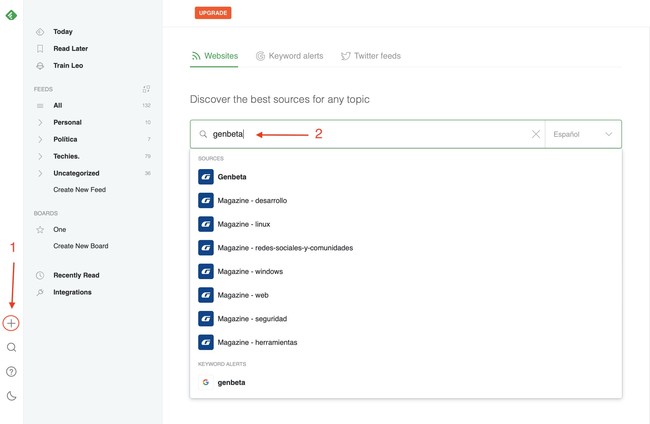This screenshot has width=650, height=424.
Task: Select the Magazine - herramientas result
Action: [257, 342]
